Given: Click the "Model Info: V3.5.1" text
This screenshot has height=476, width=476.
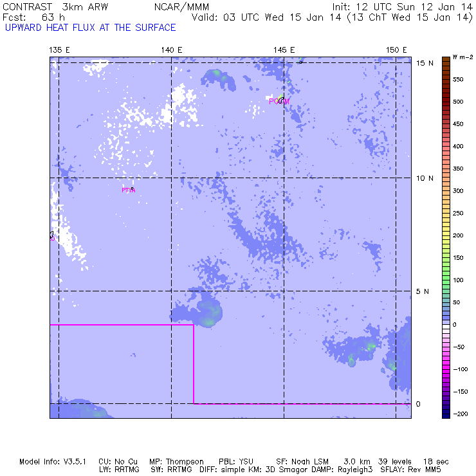Looking at the screenshot, I should [x=53, y=462].
